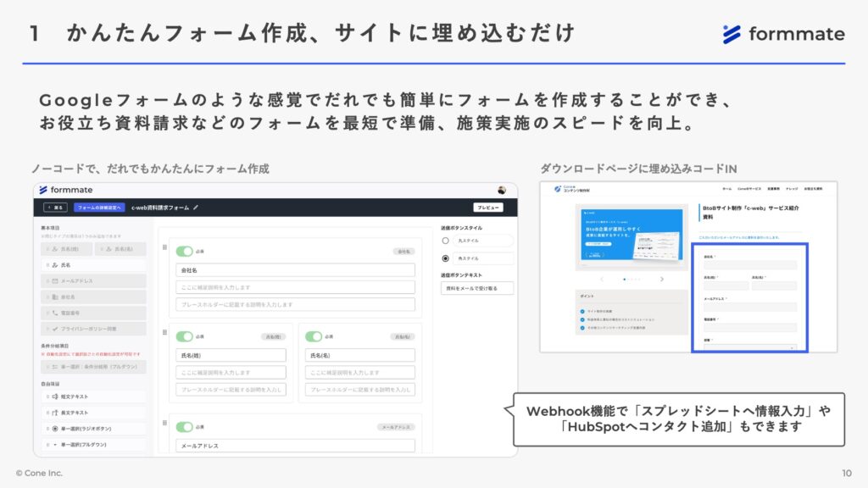This screenshot has width=868, height=488.
Task: Add the 単一選択(ラジオボタン) field item
Action: click(x=93, y=429)
